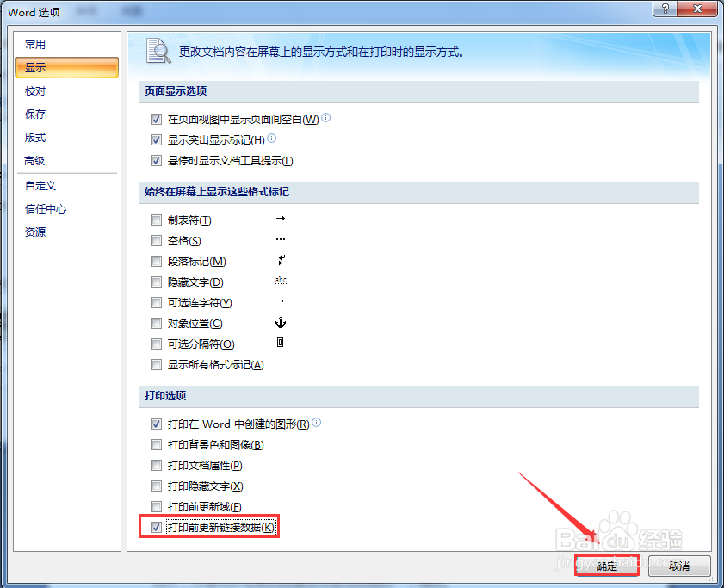Check 可选分隔符 checkbox

pos(156,344)
